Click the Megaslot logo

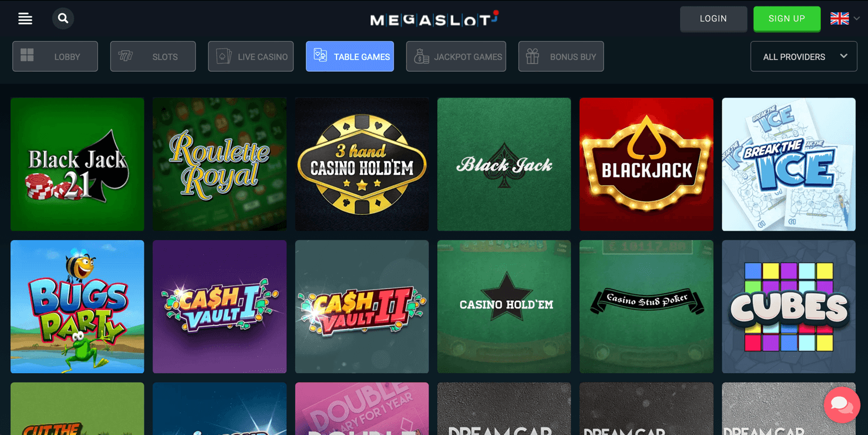434,19
